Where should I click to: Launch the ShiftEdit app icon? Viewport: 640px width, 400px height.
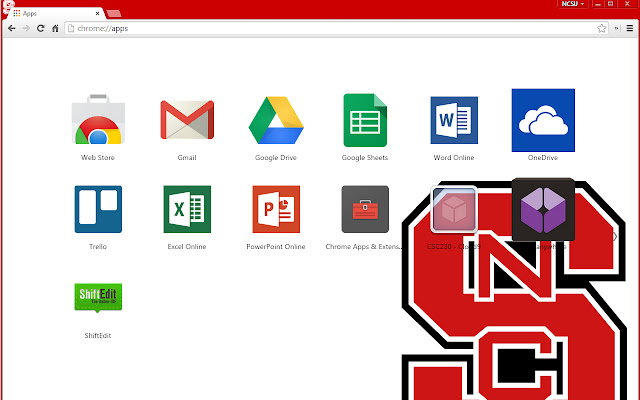[98, 298]
